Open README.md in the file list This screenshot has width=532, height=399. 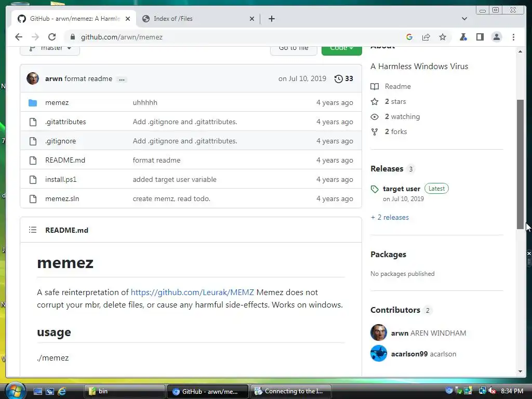65,160
